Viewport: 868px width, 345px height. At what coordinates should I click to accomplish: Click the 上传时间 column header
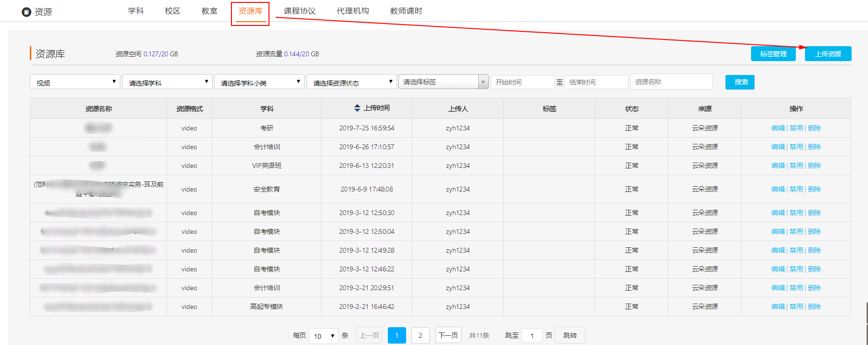(x=367, y=108)
